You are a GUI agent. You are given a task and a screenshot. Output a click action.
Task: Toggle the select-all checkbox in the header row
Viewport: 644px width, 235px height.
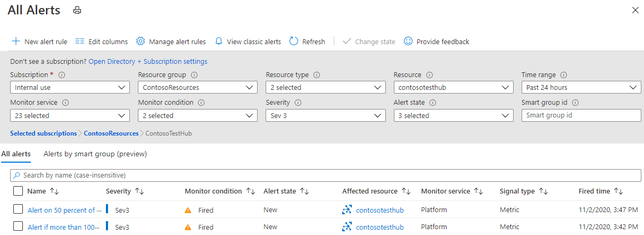coord(18,191)
